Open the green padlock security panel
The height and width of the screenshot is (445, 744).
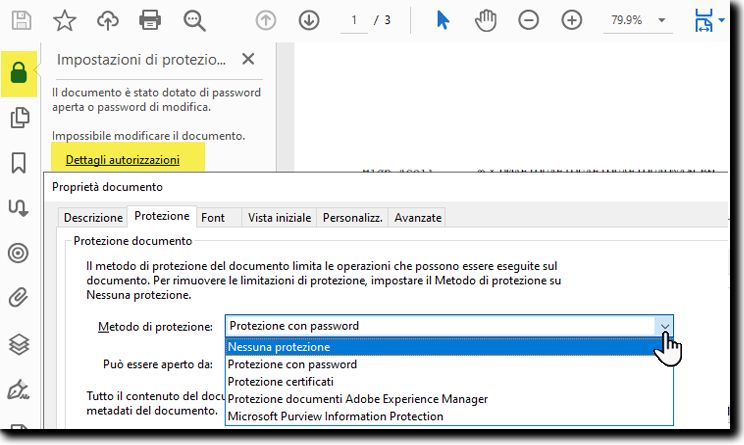pos(19,73)
